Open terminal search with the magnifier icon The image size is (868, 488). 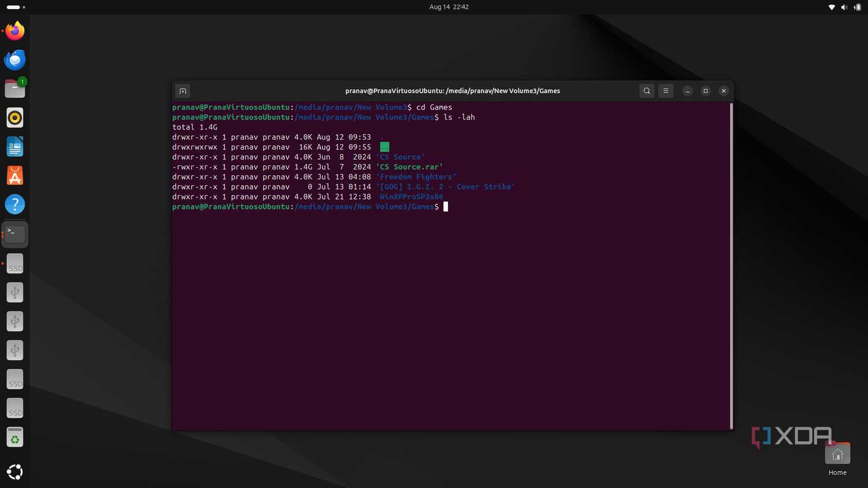tap(647, 91)
